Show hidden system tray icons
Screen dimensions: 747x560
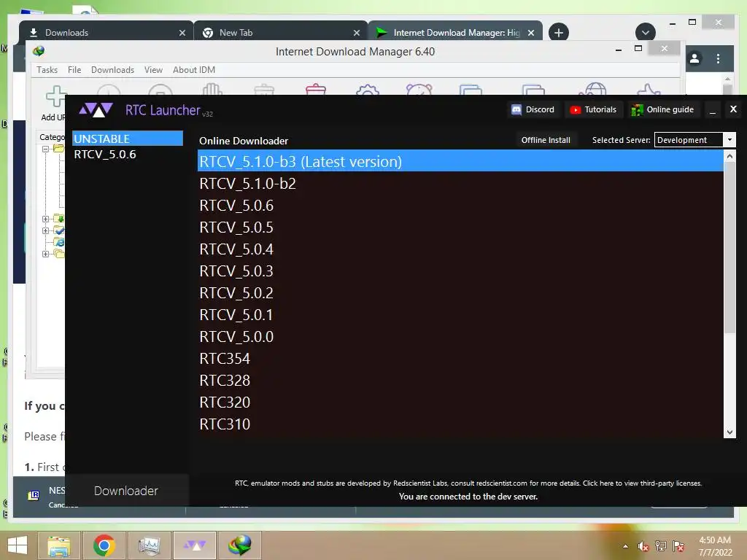tap(625, 546)
